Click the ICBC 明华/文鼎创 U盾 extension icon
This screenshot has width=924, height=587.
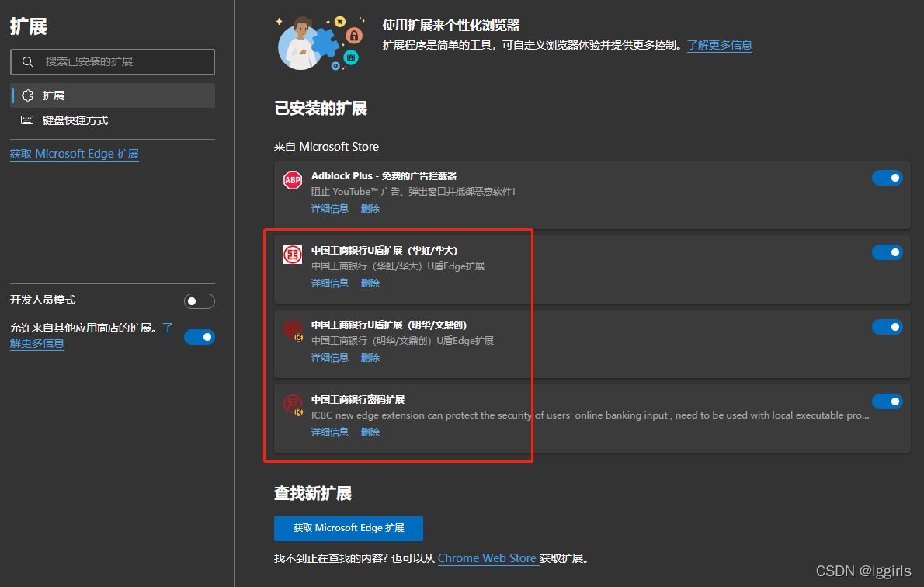(293, 330)
